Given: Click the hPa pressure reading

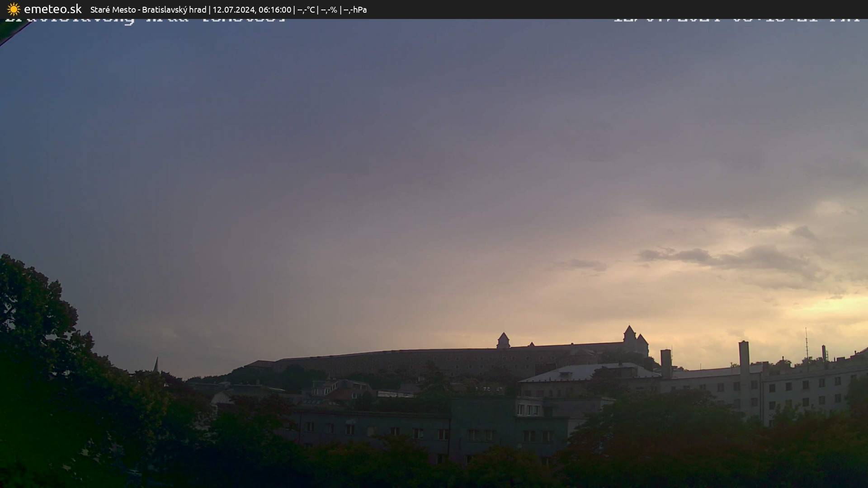Looking at the screenshot, I should [355, 9].
